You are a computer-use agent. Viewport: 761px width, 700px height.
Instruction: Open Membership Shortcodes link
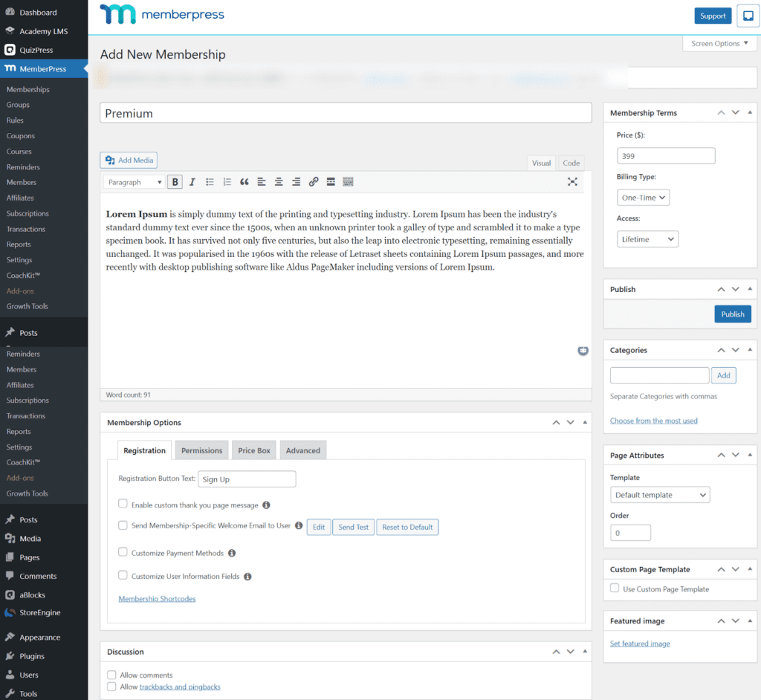(x=157, y=597)
